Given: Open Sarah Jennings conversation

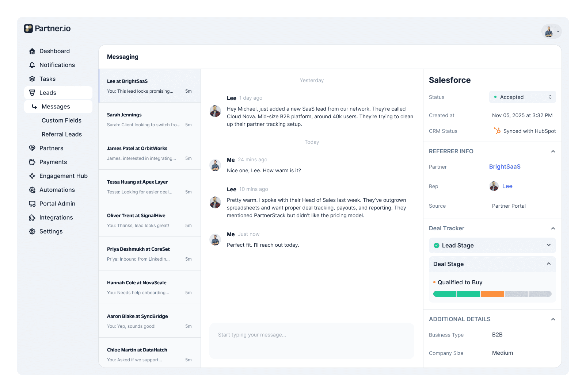Looking at the screenshot, I should (x=150, y=119).
